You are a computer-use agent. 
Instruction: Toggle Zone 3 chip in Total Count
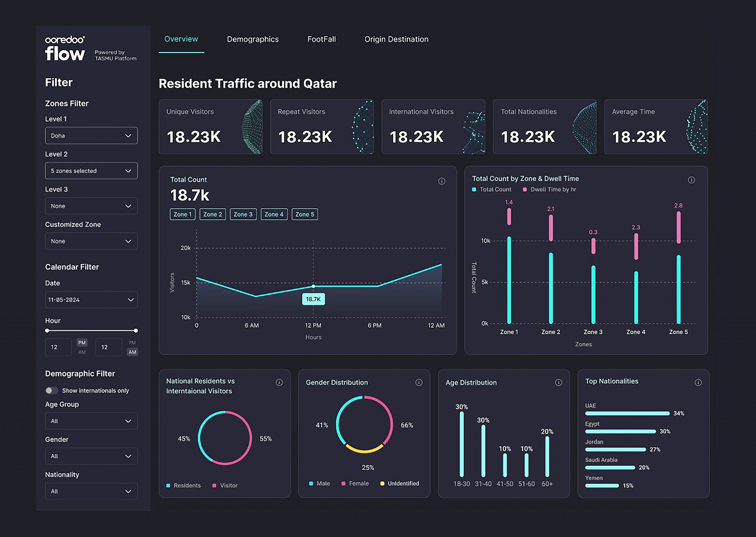[x=243, y=214]
